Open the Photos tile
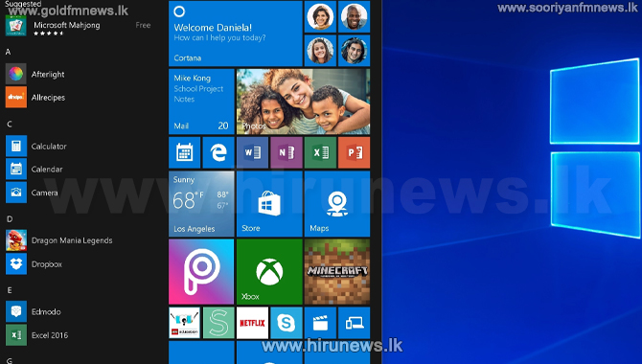 click(x=304, y=102)
